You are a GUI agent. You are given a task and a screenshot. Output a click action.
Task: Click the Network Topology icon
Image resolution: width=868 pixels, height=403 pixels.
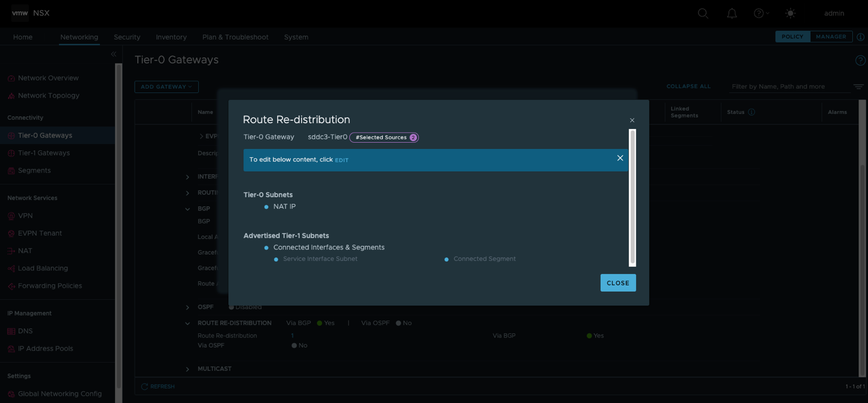(11, 96)
